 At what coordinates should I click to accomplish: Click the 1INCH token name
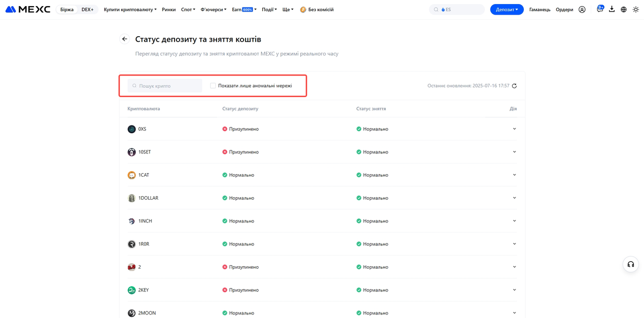tap(145, 221)
